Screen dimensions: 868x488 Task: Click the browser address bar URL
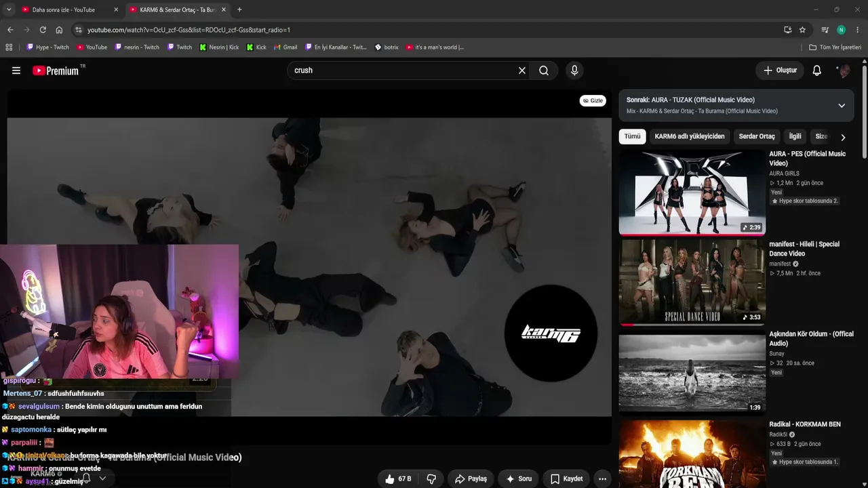[189, 30]
